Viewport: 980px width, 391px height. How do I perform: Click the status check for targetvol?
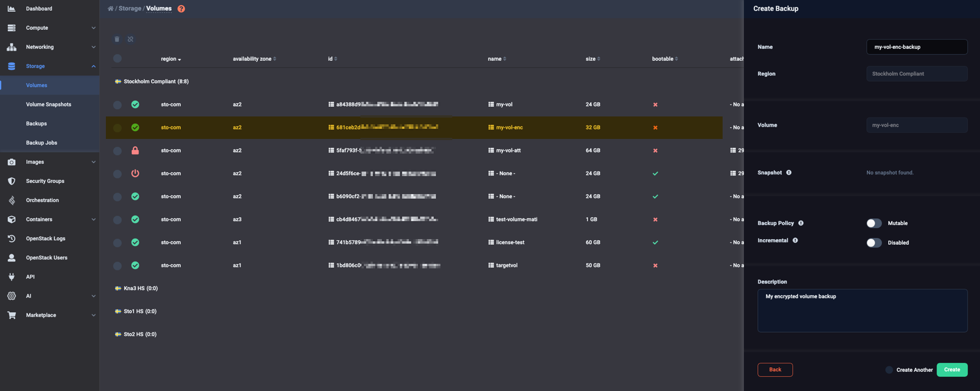(135, 265)
